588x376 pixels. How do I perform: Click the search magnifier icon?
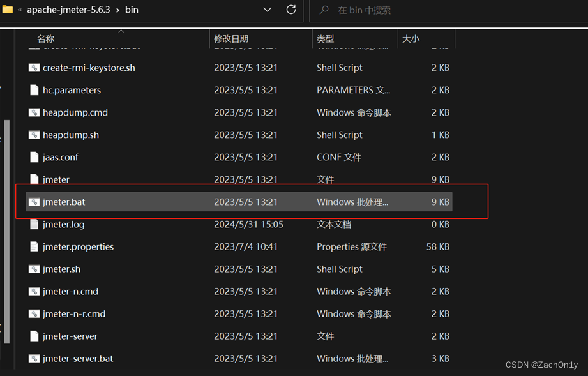point(324,10)
